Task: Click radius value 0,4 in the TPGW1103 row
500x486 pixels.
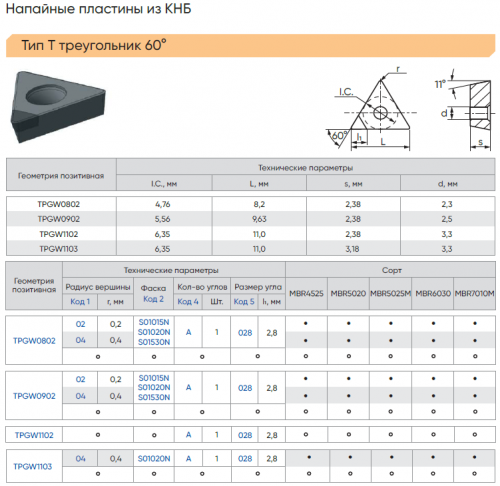Action: click(x=116, y=459)
